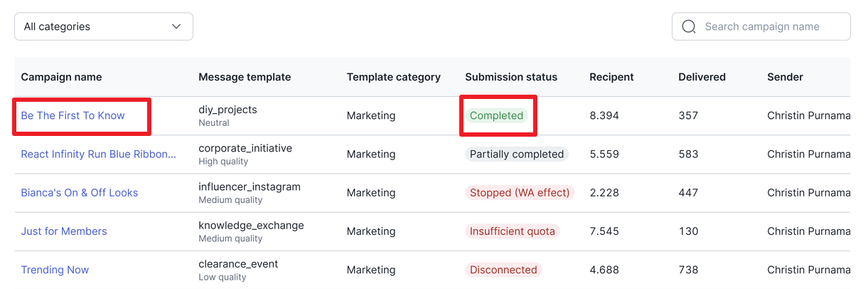The image size is (868, 289).
Task: Open the Trending Now campaign
Action: click(x=55, y=269)
